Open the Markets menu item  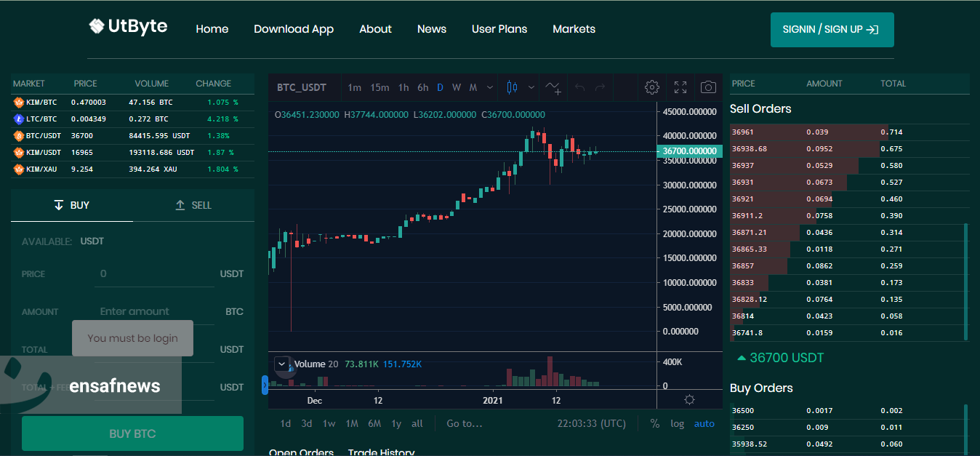[x=574, y=29]
